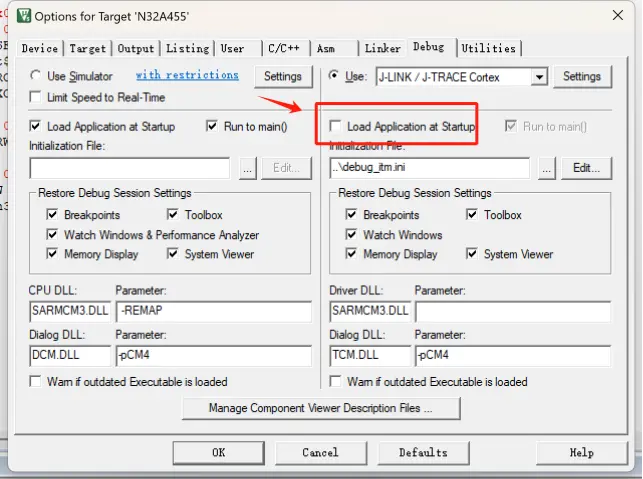Click J-LINK Dialog DLL -pCM4 parameter field
This screenshot has height=479, width=643.
(x=513, y=356)
